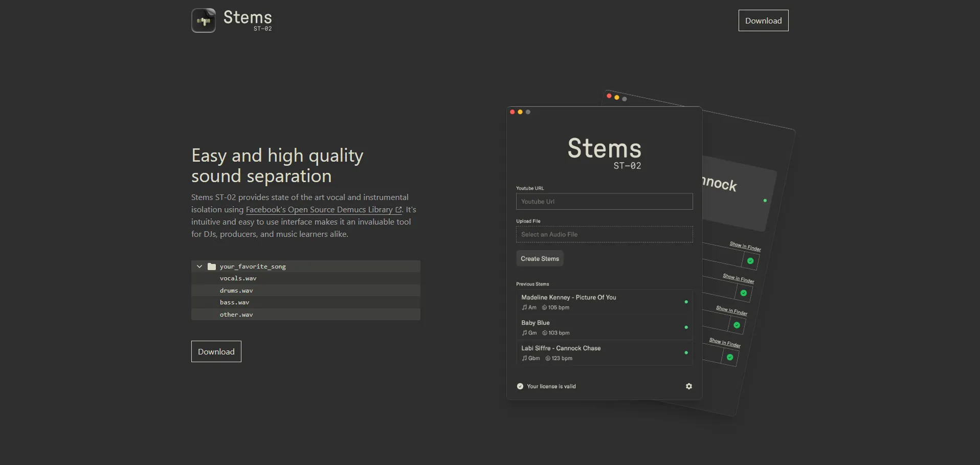Select vocals.wav in the file tree

click(x=238, y=278)
